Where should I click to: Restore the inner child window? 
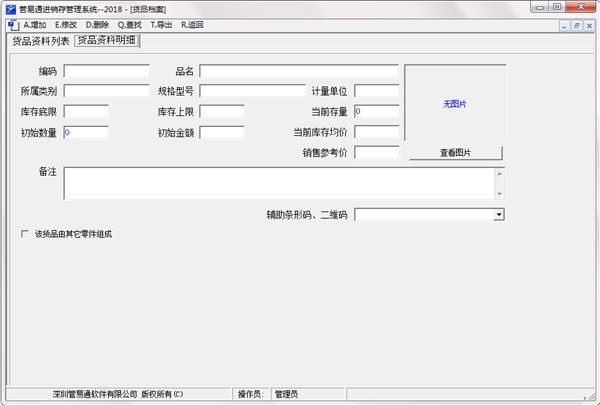coord(577,26)
